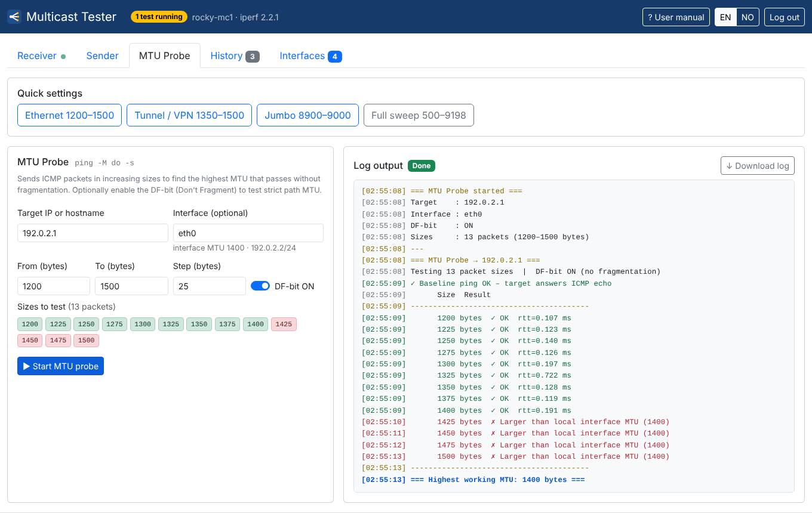The image size is (812, 513).
Task: Click the green Receiver status dot
Action: coord(63,57)
